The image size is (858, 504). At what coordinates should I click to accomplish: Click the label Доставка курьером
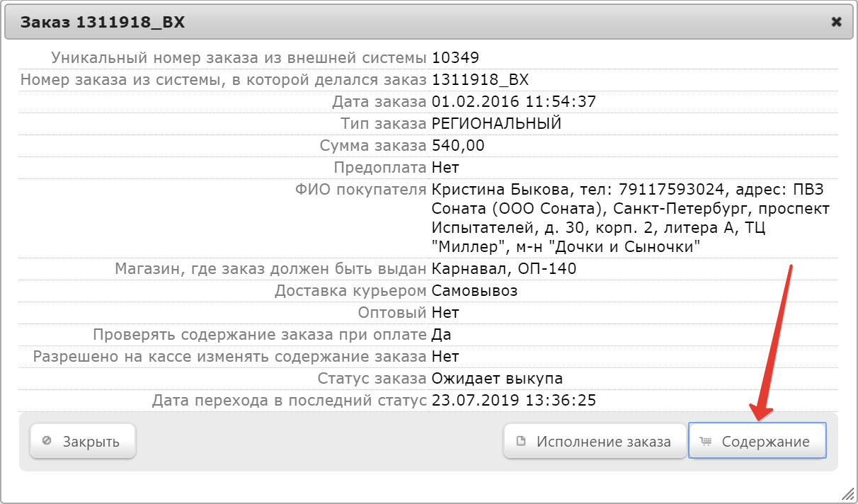[350, 290]
